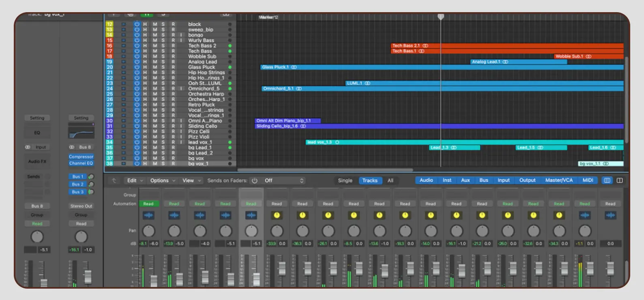
Task: Open Setting dropdown on Bus 8 strip
Action: [81, 118]
